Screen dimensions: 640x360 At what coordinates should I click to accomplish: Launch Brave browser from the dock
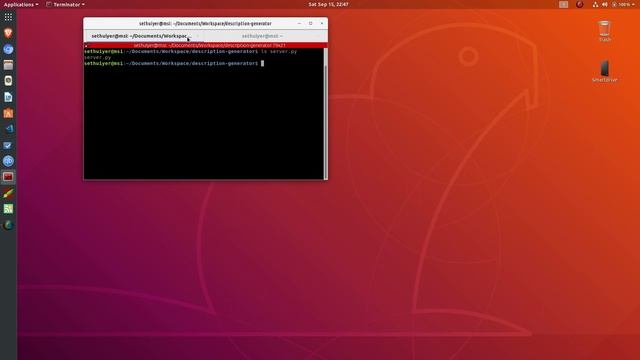[8, 33]
